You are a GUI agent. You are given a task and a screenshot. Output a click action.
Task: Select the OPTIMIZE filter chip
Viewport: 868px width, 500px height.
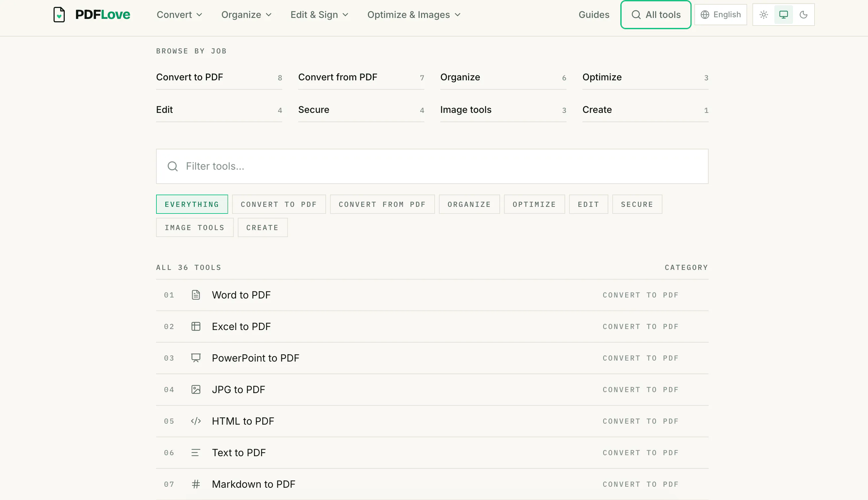point(534,204)
